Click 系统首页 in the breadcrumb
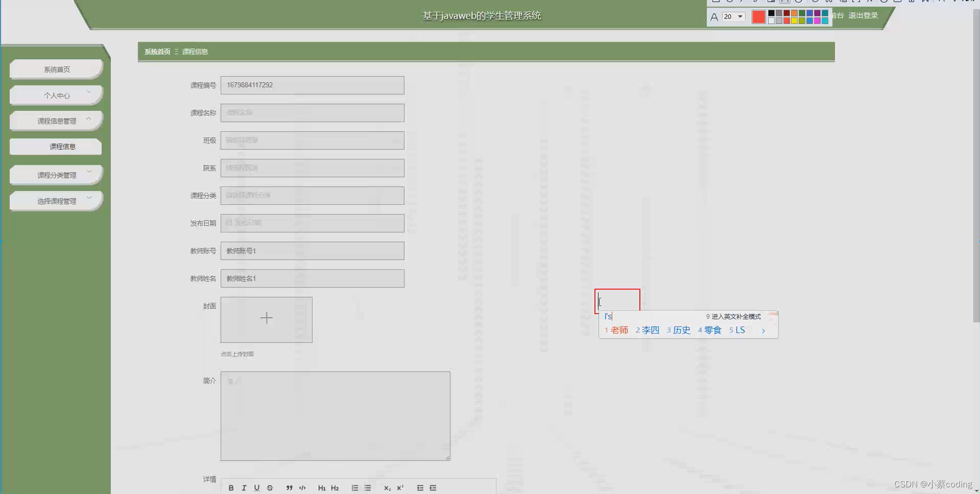This screenshot has width=980, height=494. click(x=157, y=52)
